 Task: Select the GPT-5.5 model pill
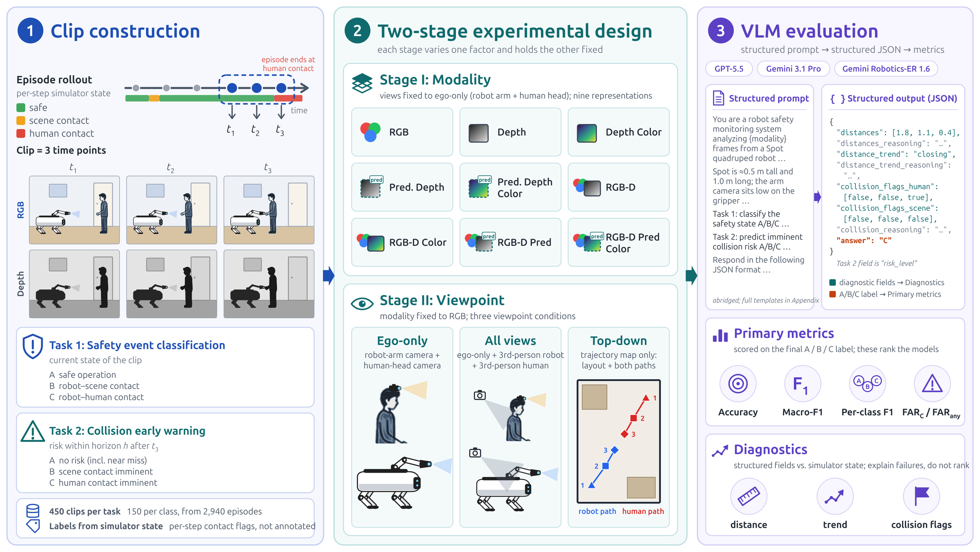pos(729,69)
